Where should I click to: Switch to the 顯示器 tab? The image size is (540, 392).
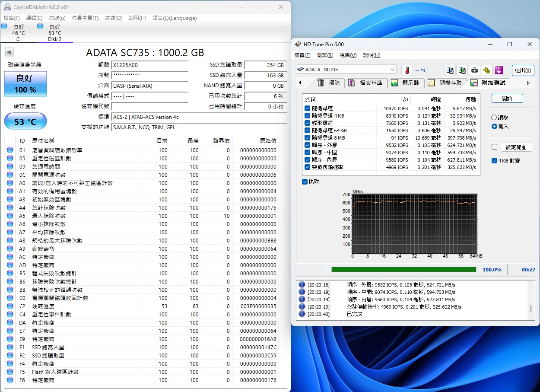[x=406, y=83]
